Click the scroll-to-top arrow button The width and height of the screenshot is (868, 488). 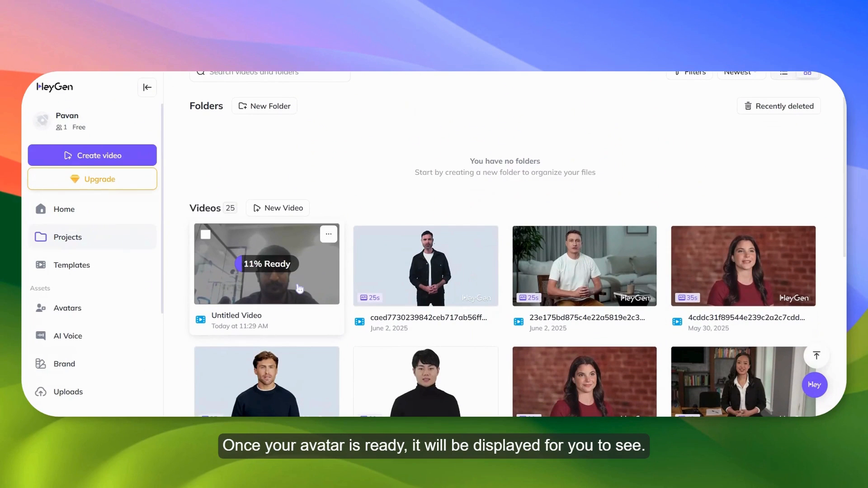pos(816,355)
